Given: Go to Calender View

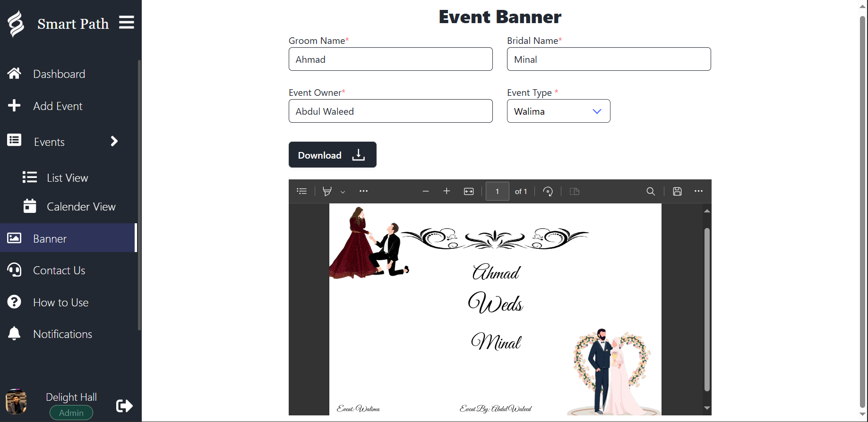Looking at the screenshot, I should pyautogui.click(x=81, y=207).
